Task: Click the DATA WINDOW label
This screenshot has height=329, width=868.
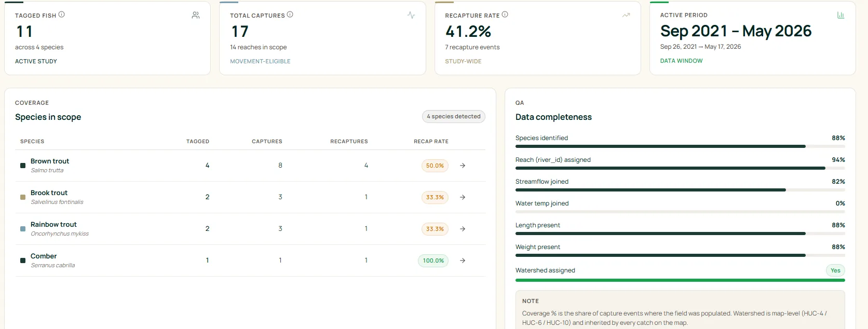Action: [681, 61]
